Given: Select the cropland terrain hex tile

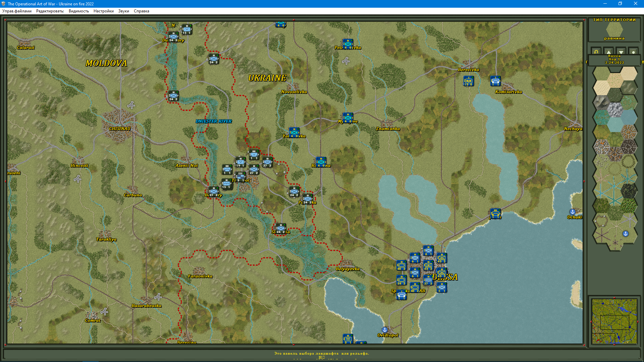Looking at the screenshot, I should 602,131.
